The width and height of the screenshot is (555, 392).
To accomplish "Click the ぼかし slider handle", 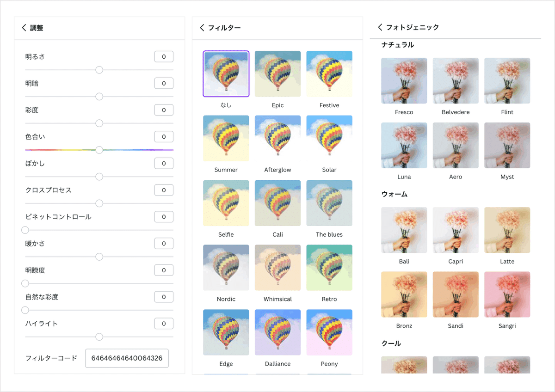I will (99, 177).
